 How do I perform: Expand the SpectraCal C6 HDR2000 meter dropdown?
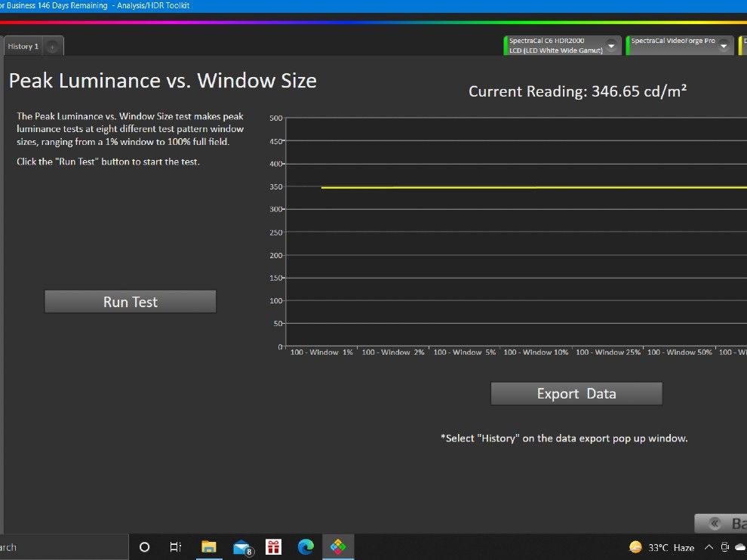(611, 46)
